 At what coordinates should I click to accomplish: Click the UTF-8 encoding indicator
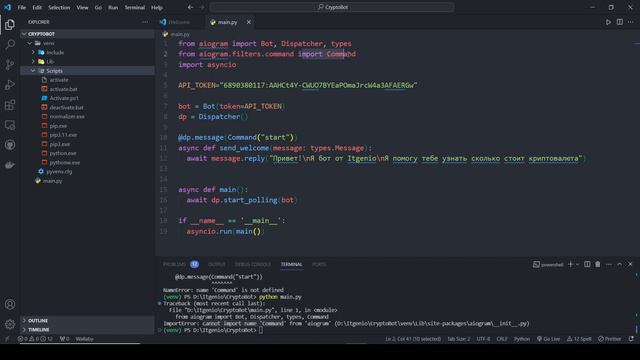[x=484, y=339]
